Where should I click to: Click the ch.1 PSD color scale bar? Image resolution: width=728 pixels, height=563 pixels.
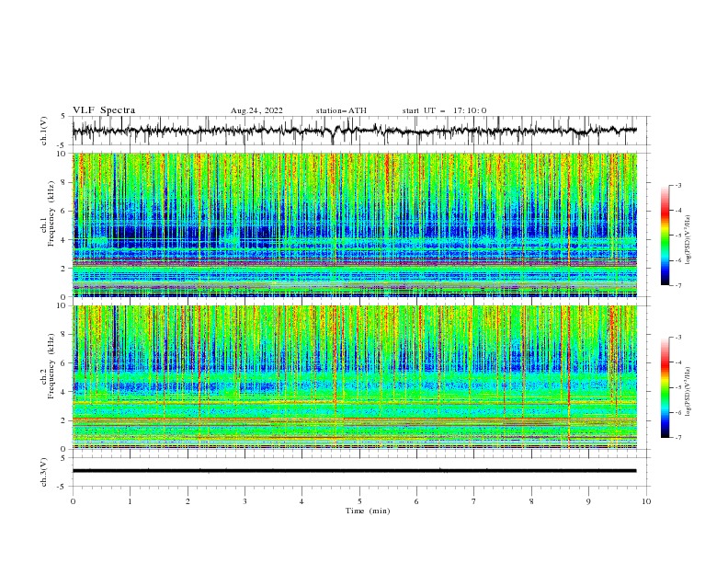(x=665, y=236)
